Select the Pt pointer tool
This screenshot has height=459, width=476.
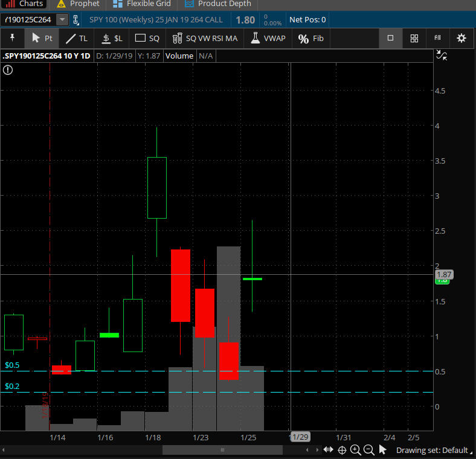[42, 38]
